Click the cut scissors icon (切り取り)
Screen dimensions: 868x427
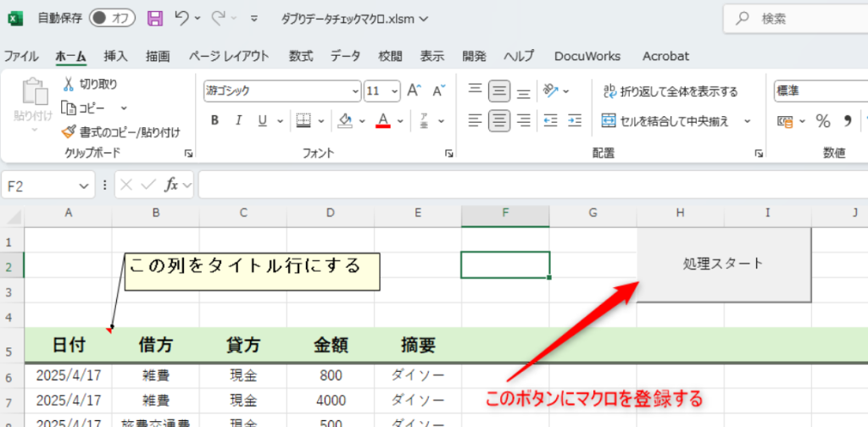coord(70,84)
